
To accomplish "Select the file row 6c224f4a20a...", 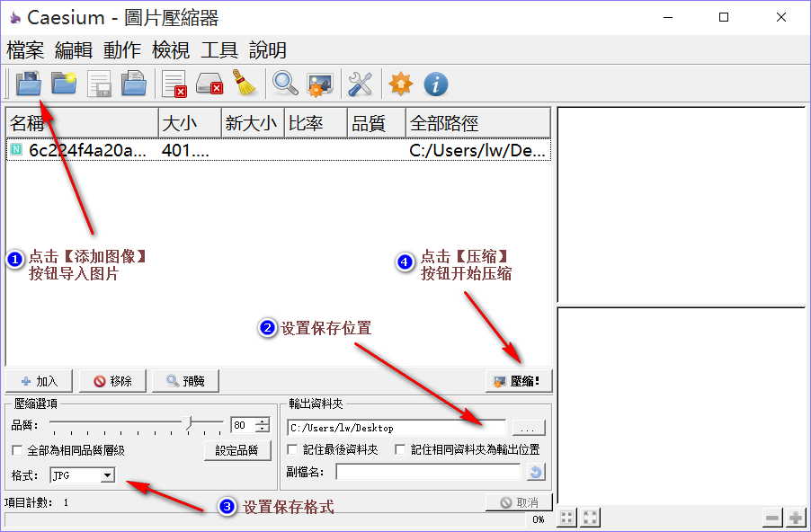I will pos(279,150).
